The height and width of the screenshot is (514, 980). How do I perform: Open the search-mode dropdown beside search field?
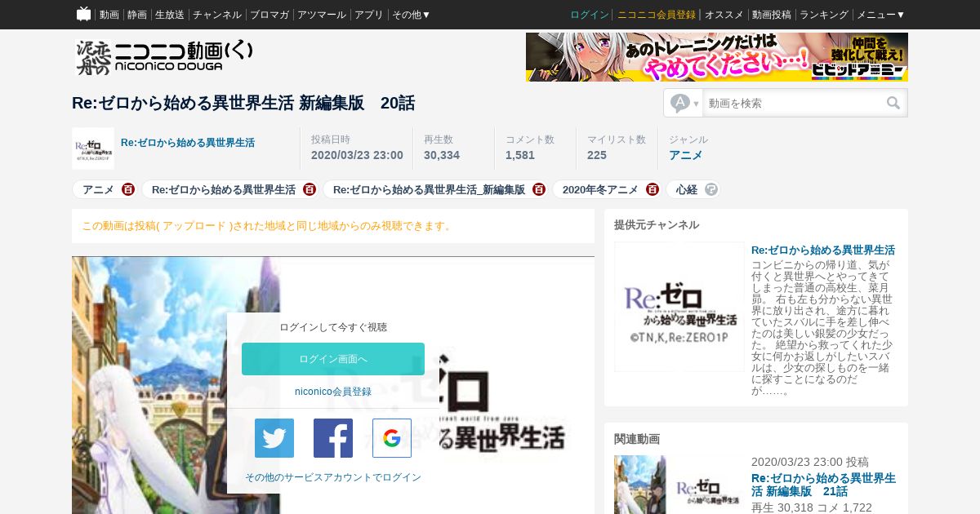[684, 104]
